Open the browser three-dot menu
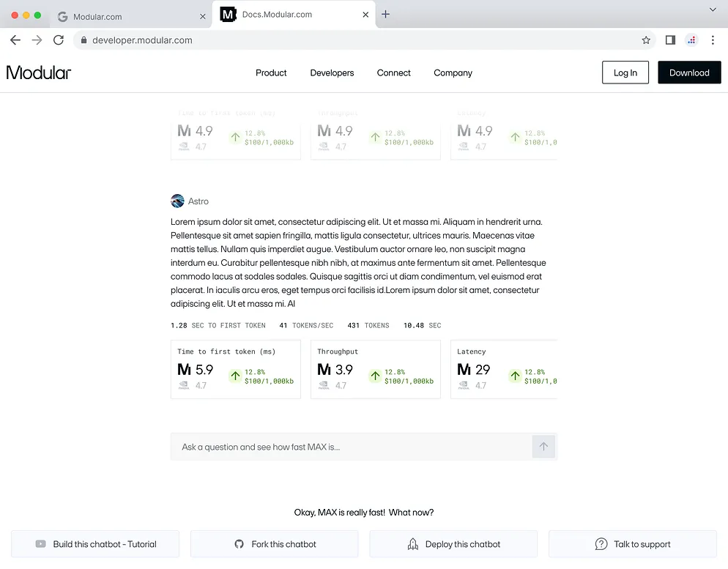This screenshot has width=728, height=569. 713,40
